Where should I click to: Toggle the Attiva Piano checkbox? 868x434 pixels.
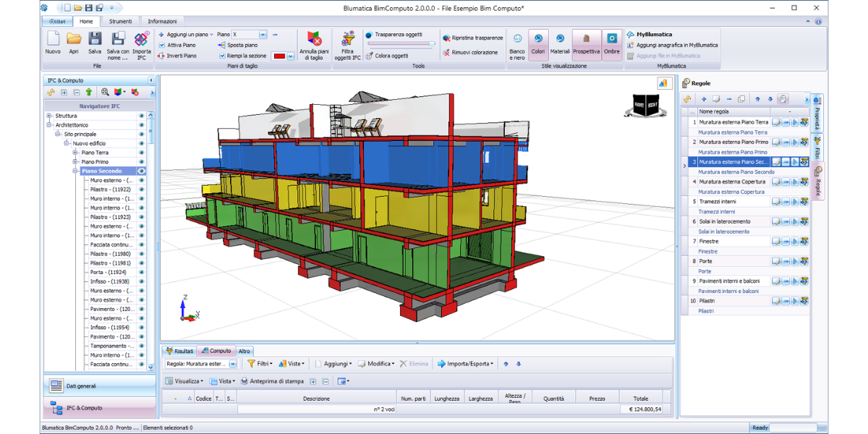162,45
